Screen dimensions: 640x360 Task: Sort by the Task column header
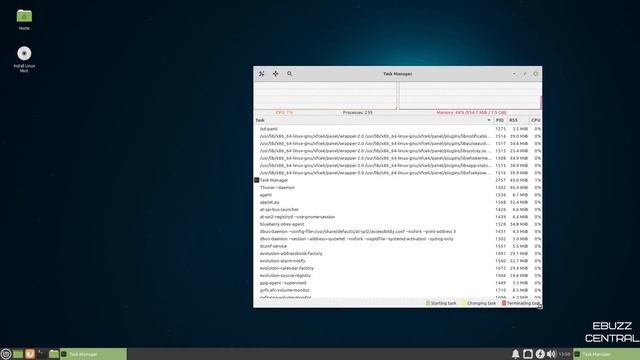[373, 120]
